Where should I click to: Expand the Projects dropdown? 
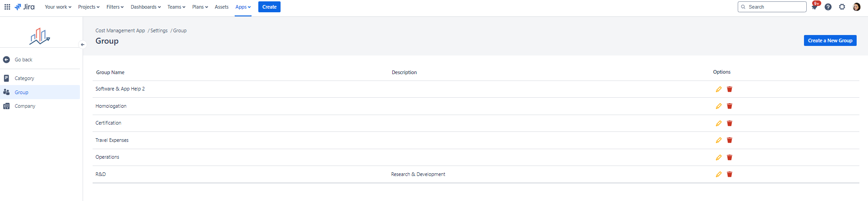click(x=89, y=7)
